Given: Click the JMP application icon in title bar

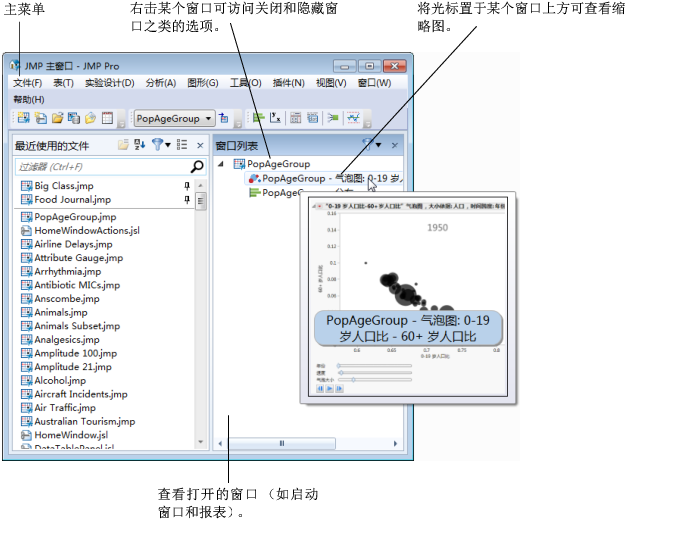Looking at the screenshot, I should tap(15, 66).
